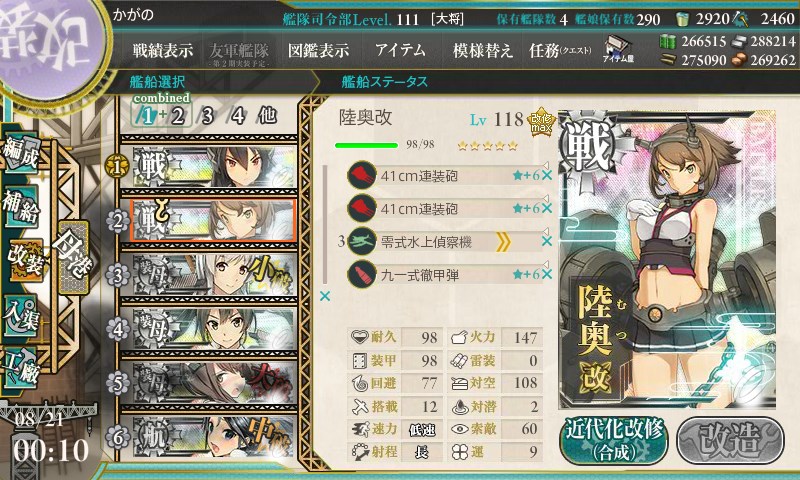
Task: Open the 工廠 factory sidebar icon
Action: click(x=21, y=368)
